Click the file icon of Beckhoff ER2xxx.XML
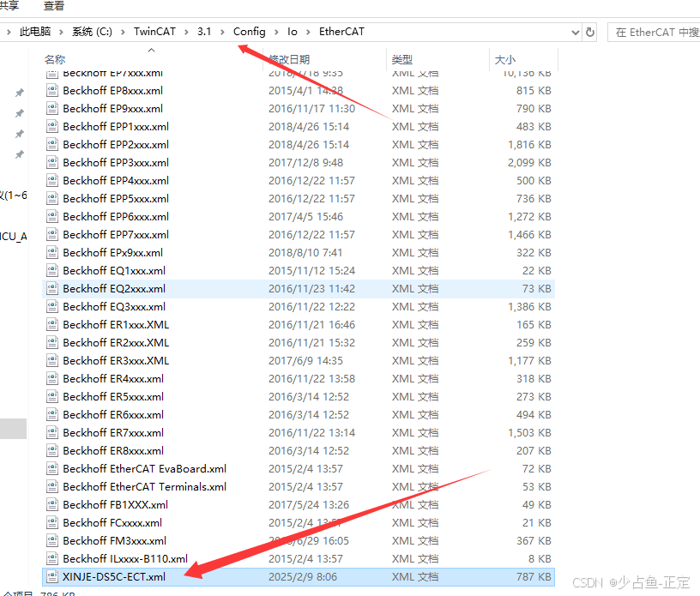This screenshot has width=700, height=596. 52,343
